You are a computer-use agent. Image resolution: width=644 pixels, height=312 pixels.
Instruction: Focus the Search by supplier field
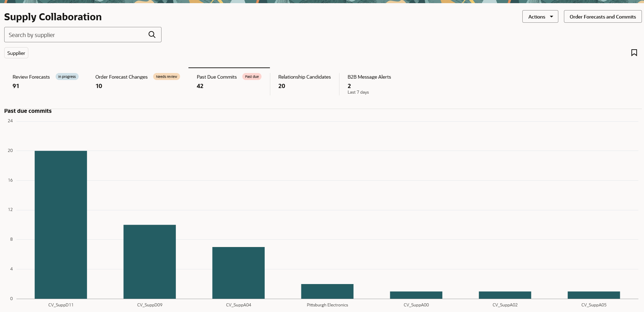83,35
